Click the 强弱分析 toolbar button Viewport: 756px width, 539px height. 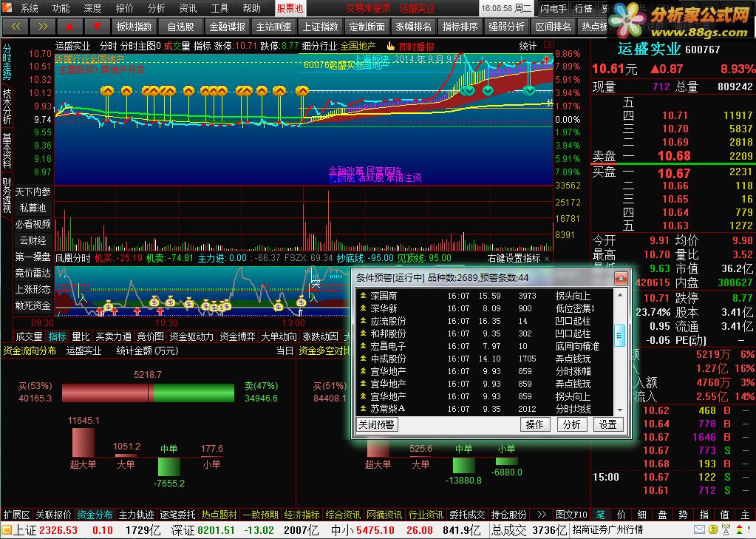[x=507, y=27]
